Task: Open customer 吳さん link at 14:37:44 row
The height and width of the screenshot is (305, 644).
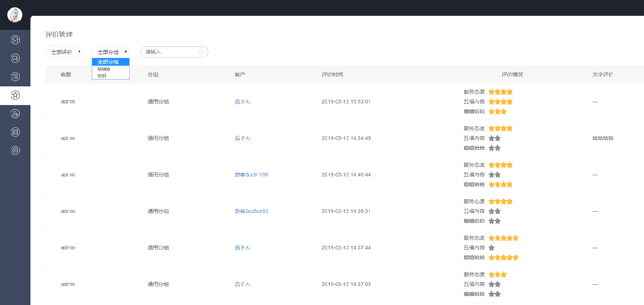Action: click(242, 248)
